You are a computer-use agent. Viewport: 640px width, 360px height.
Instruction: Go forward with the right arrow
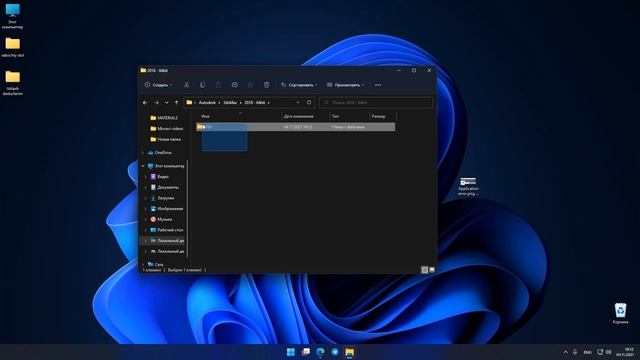(156, 102)
